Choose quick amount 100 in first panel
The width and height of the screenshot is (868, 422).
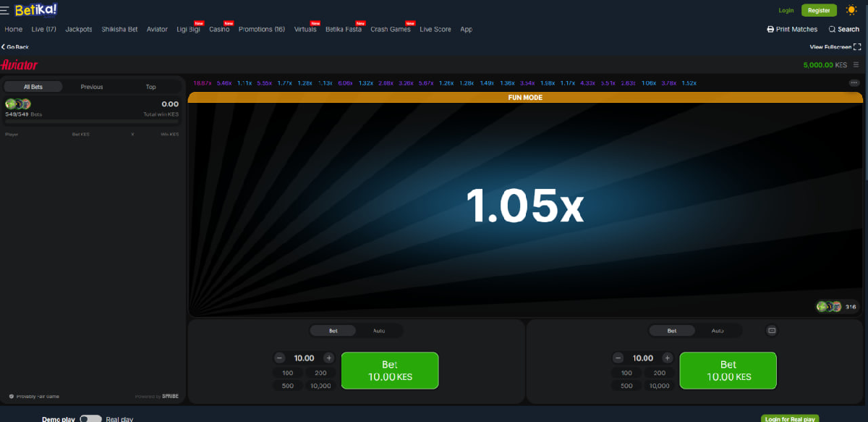click(288, 373)
